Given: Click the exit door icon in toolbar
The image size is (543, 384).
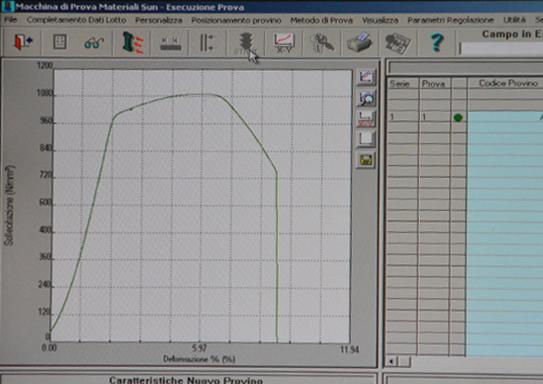Looking at the screenshot, I should point(23,42).
